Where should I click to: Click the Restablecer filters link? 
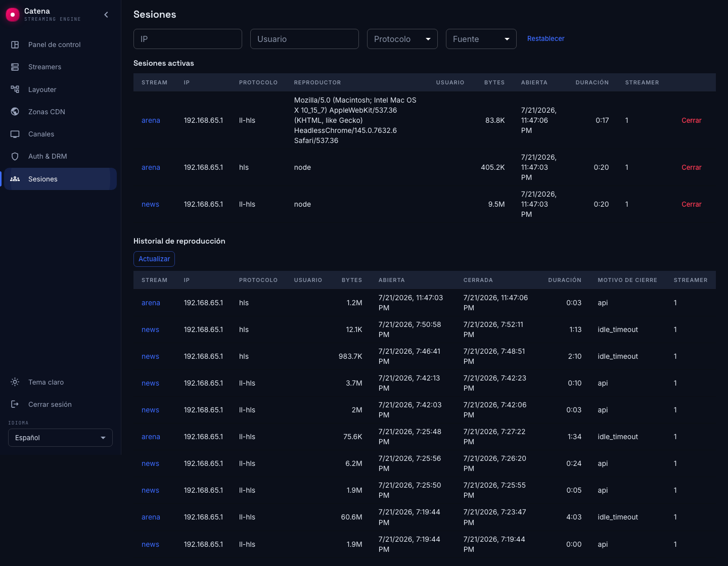[x=546, y=38]
